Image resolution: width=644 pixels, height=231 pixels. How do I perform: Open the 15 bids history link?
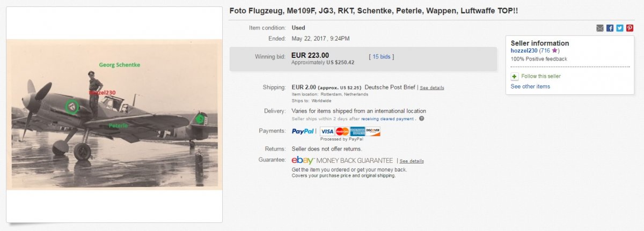point(381,56)
